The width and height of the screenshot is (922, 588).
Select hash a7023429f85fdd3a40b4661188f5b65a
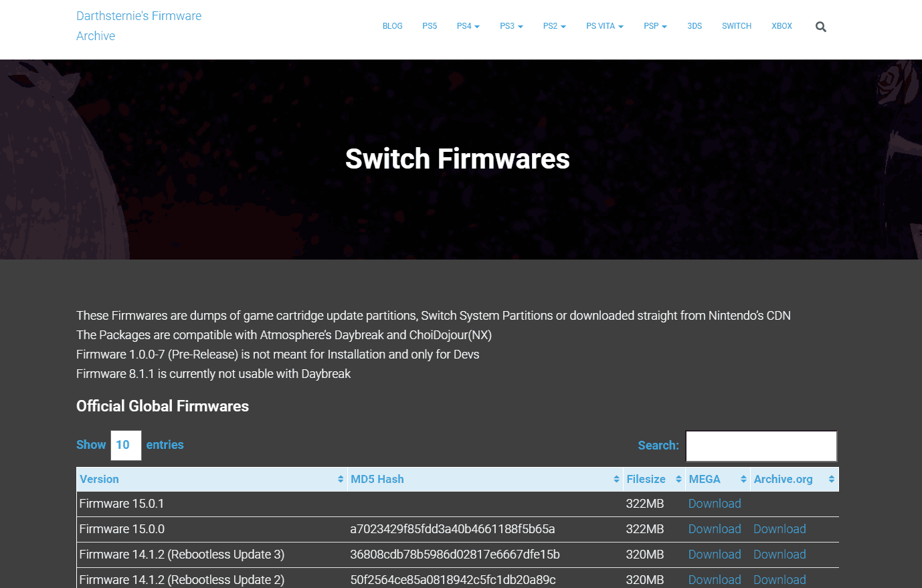pyautogui.click(x=452, y=529)
